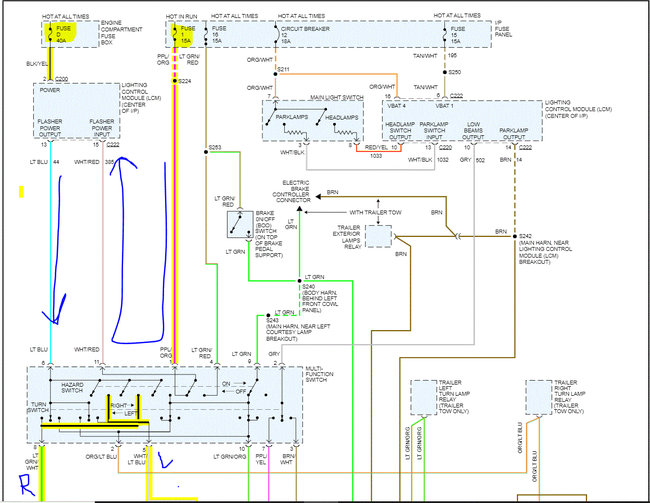
Task: Click the LT BLU 44 wire label
Action: [44, 162]
